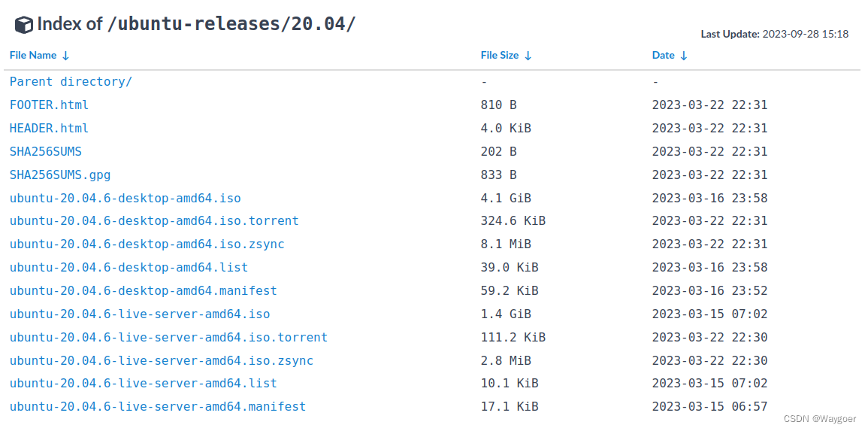Open HEADER.html file
Viewport: 868px width, 431px height.
click(x=50, y=128)
